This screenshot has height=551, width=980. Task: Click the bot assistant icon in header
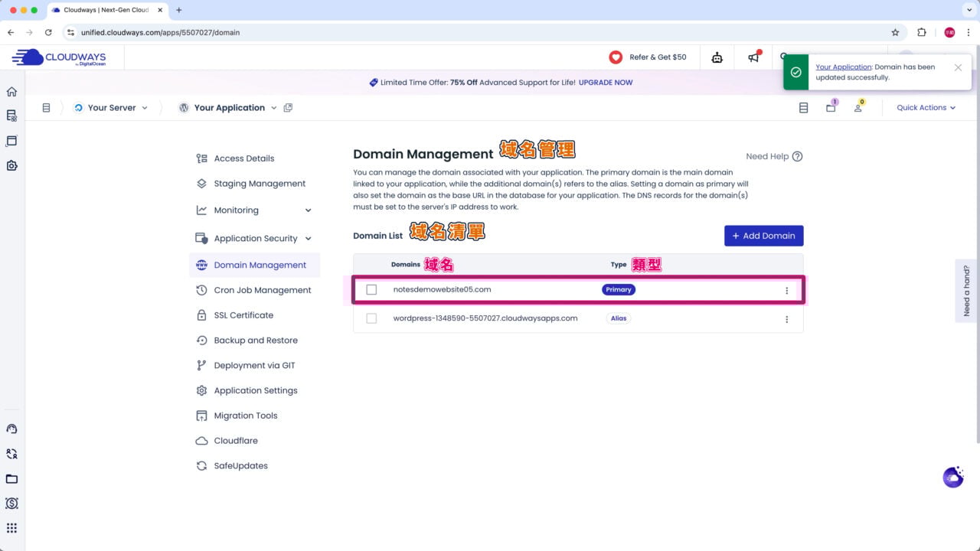(x=717, y=57)
